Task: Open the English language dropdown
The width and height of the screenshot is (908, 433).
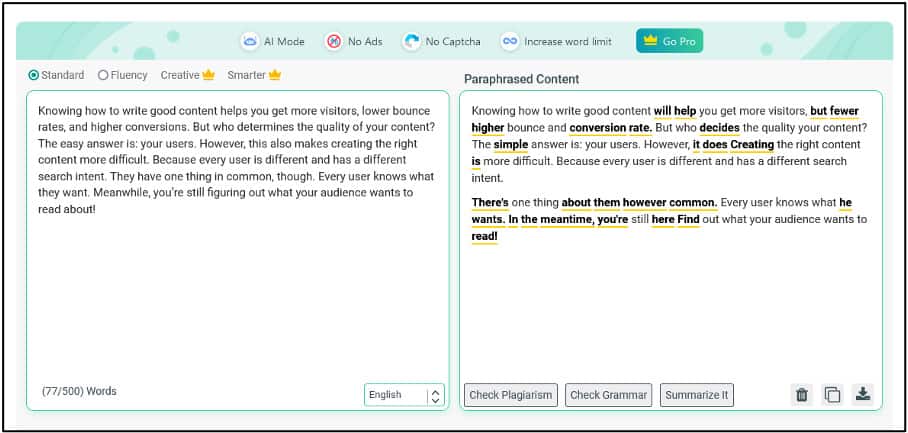Action: pyautogui.click(x=404, y=395)
